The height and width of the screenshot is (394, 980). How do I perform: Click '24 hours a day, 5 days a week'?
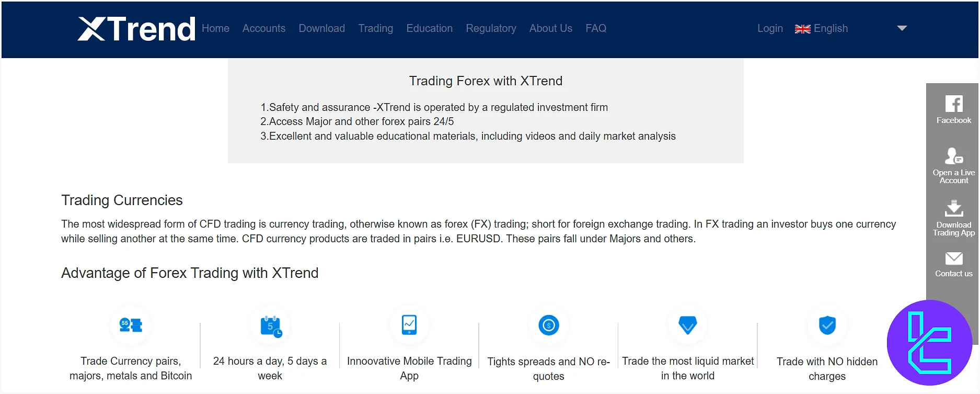[x=270, y=368]
